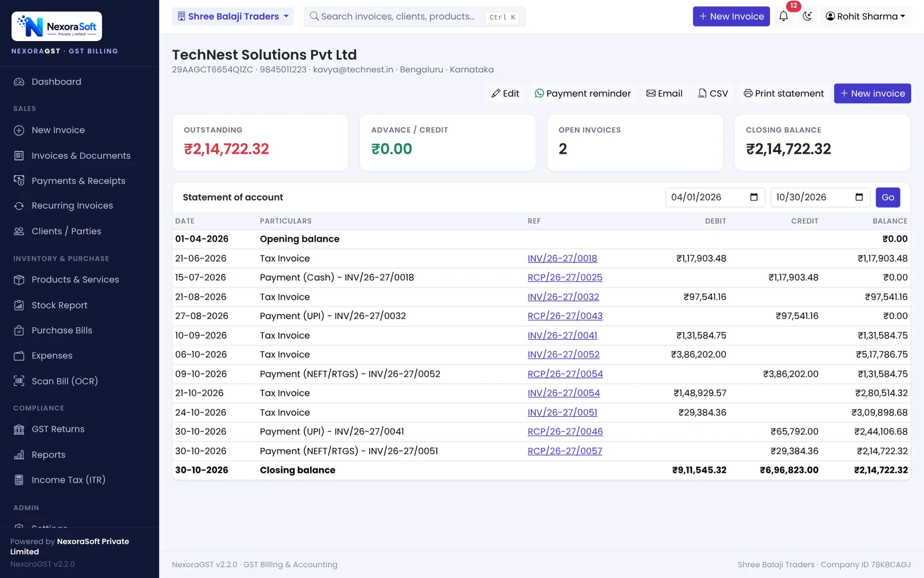Click the Go button
The image size is (924, 578).
pos(888,198)
